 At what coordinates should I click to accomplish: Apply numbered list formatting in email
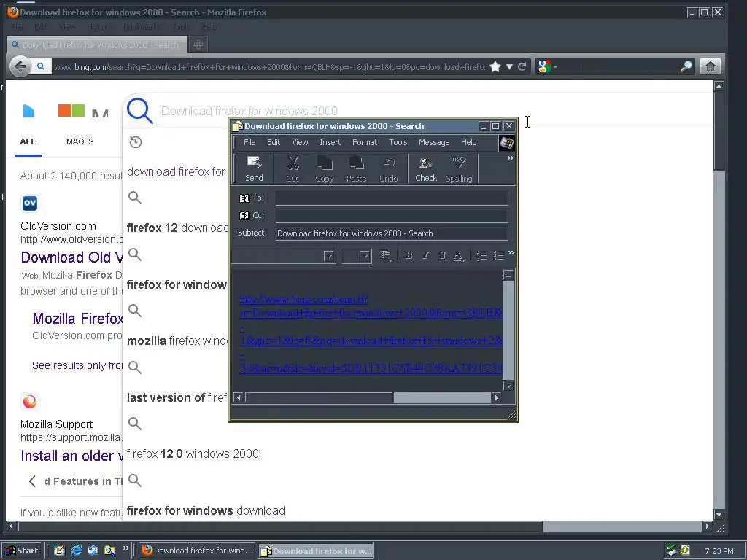pyautogui.click(x=481, y=256)
